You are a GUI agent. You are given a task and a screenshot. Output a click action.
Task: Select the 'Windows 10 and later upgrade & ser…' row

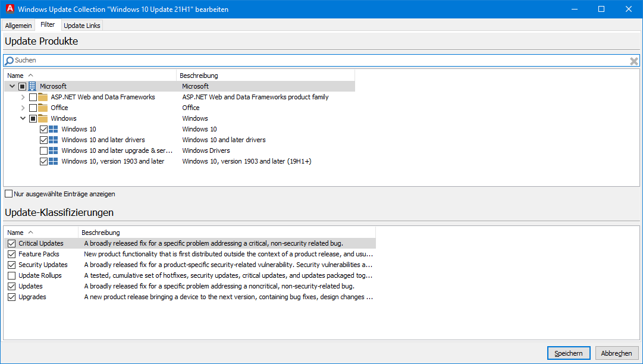(117, 150)
